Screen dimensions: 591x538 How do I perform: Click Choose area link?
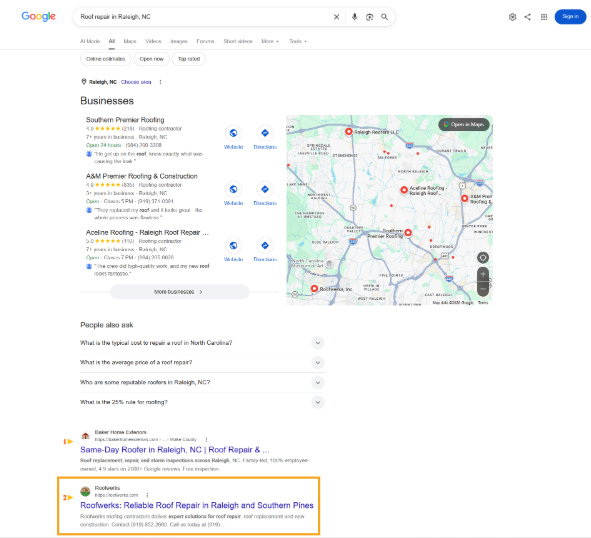pos(136,82)
